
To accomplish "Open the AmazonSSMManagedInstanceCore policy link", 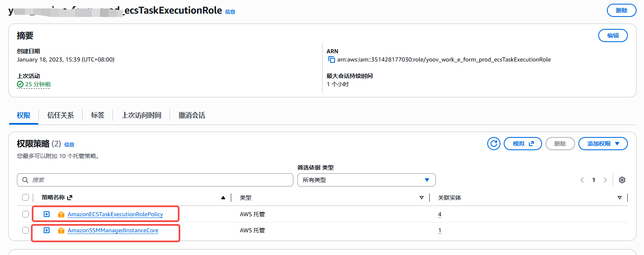I will [x=113, y=231].
